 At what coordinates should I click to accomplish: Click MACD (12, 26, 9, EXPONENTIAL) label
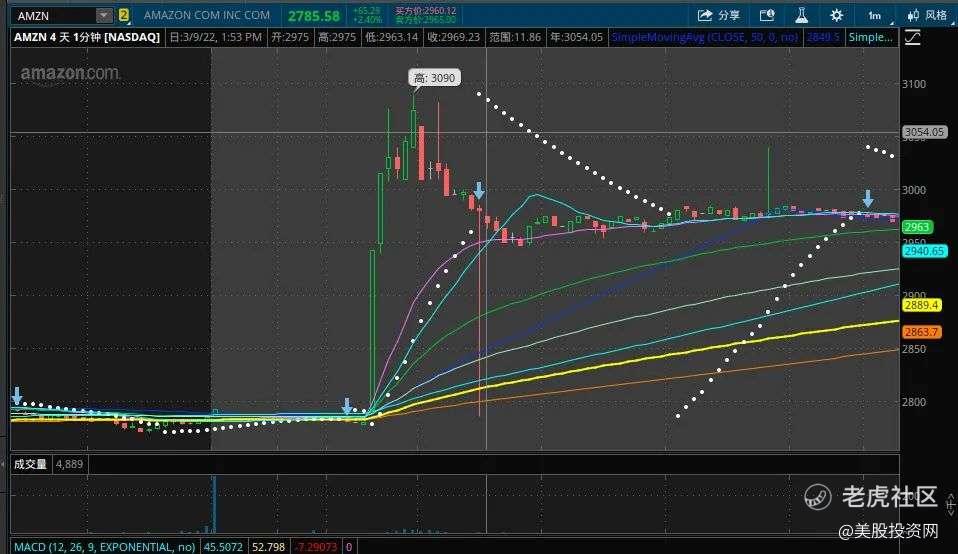(x=104, y=547)
